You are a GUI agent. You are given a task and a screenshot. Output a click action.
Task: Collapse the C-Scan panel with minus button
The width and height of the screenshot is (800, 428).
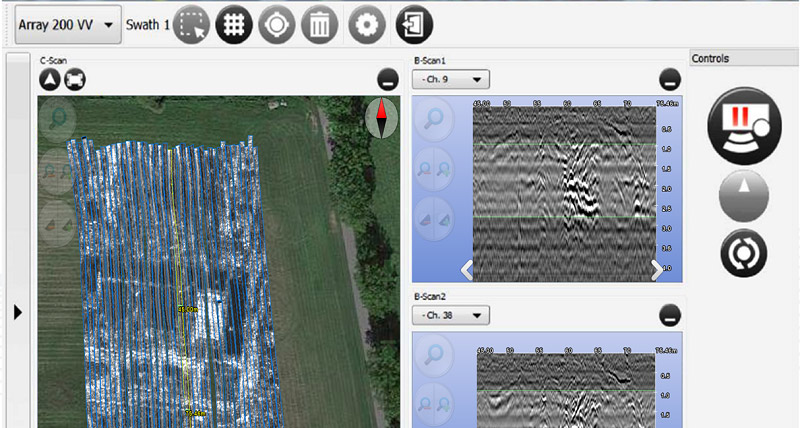(388, 81)
